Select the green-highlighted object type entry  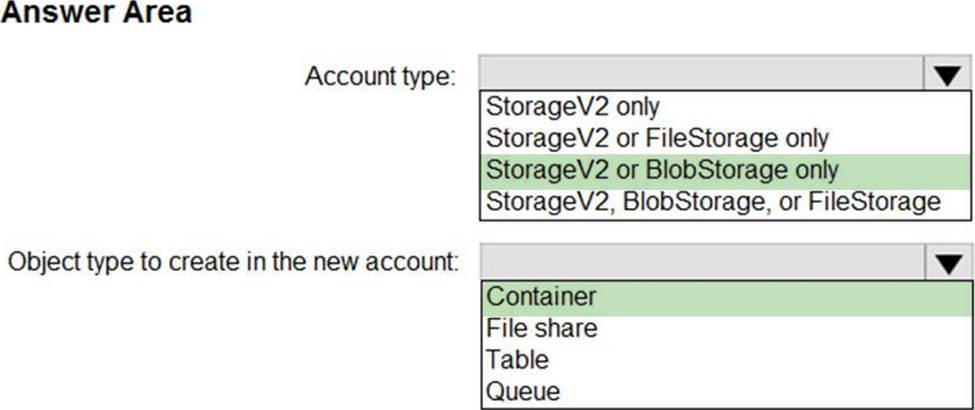(x=541, y=297)
